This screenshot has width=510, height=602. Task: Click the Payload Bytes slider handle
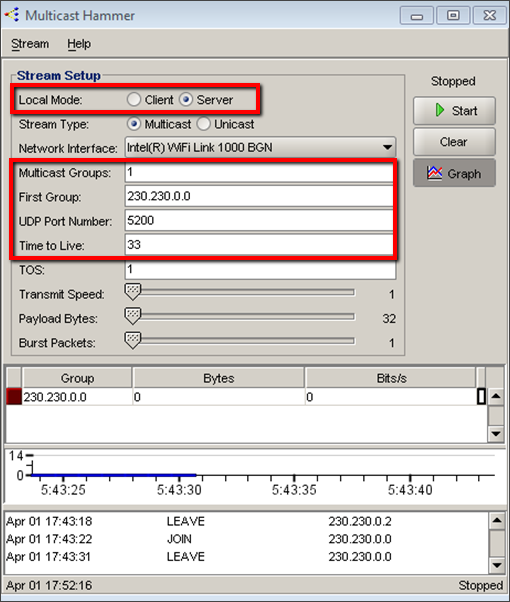[x=133, y=316]
